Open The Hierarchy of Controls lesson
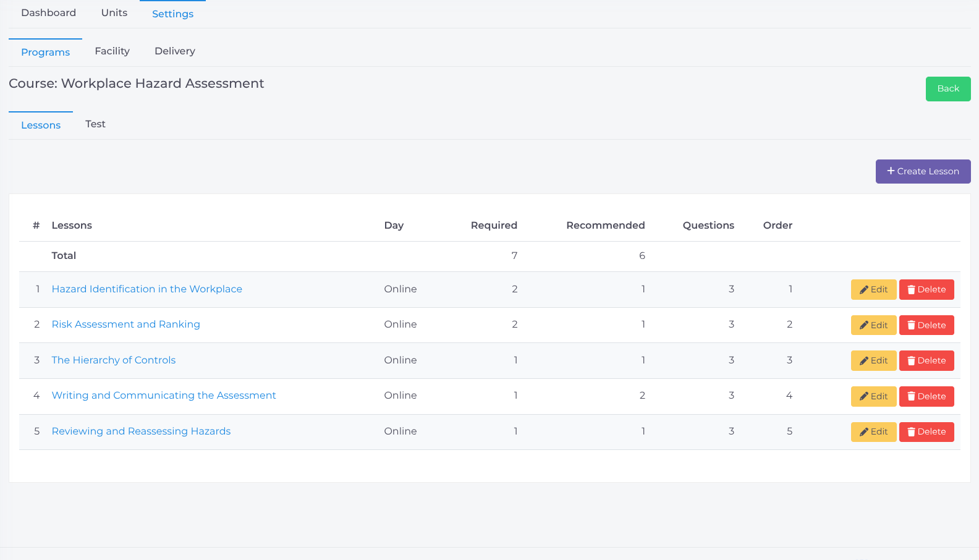 (x=114, y=360)
